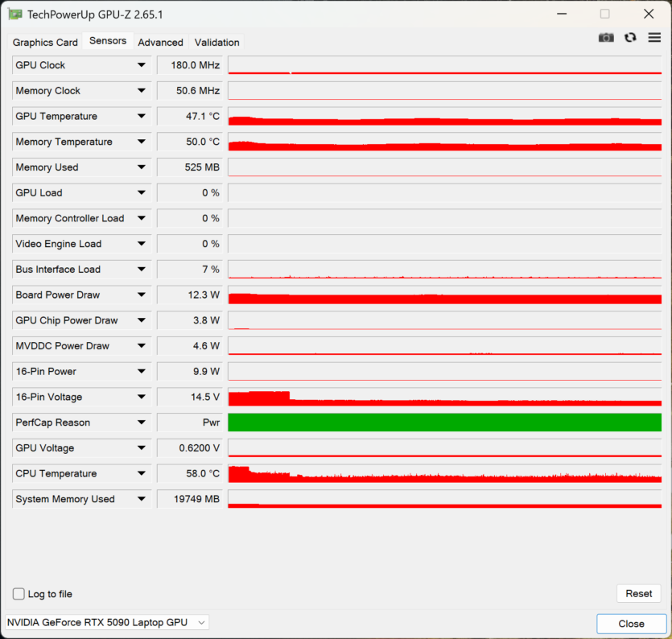Click the 50.6 MHz Memory Clock value
Viewport: 672px width, 639px height.
(x=190, y=90)
